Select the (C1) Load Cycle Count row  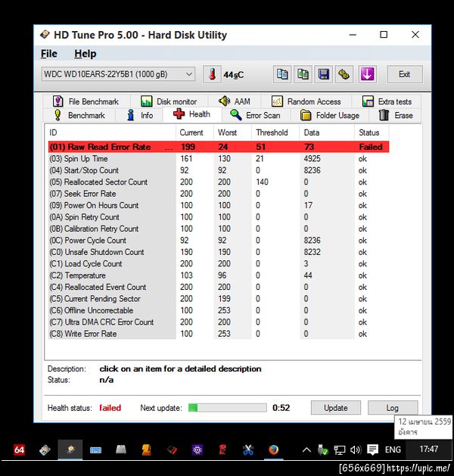point(219,264)
